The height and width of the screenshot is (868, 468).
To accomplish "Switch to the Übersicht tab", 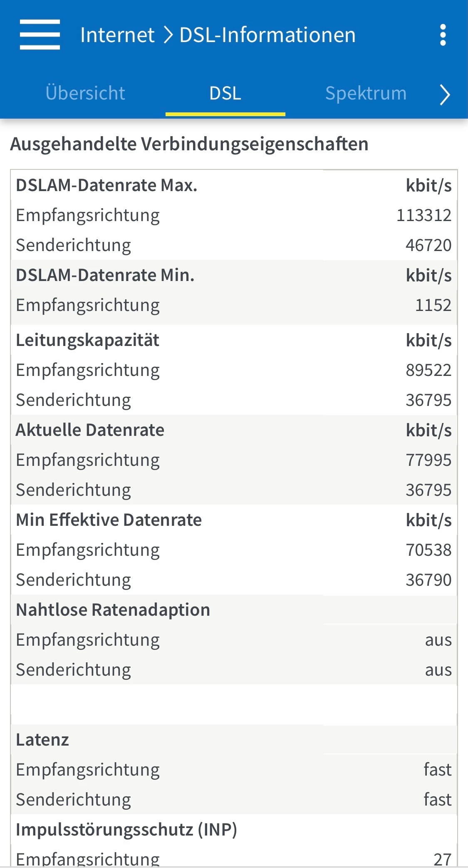I will pyautogui.click(x=85, y=93).
